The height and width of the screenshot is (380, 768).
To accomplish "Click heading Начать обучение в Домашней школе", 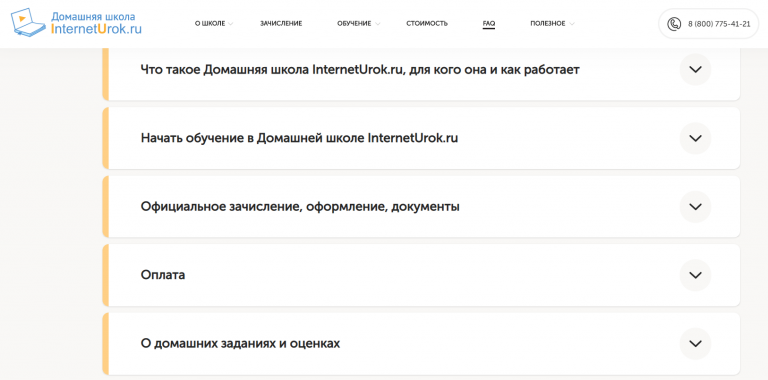I will coord(299,139).
